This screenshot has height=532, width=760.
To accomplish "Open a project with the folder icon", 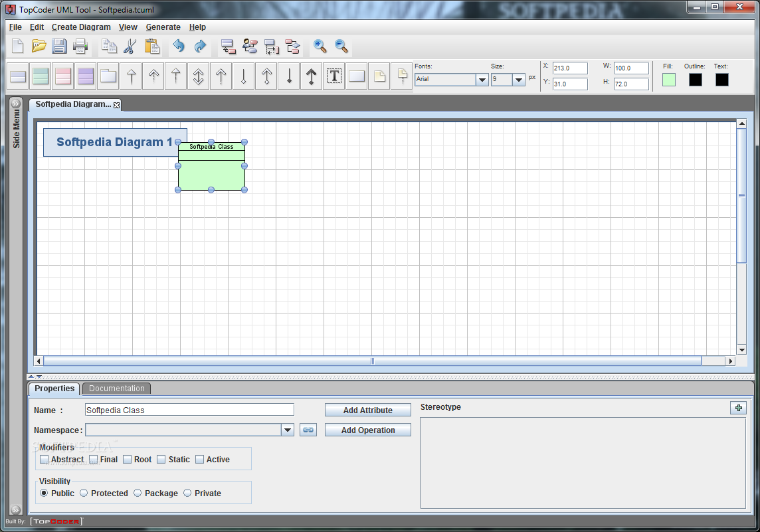I will point(39,46).
